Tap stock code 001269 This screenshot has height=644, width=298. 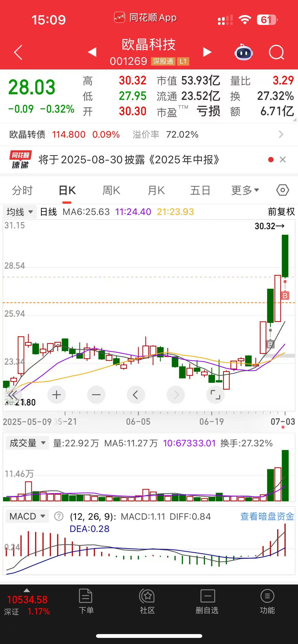pos(128,61)
